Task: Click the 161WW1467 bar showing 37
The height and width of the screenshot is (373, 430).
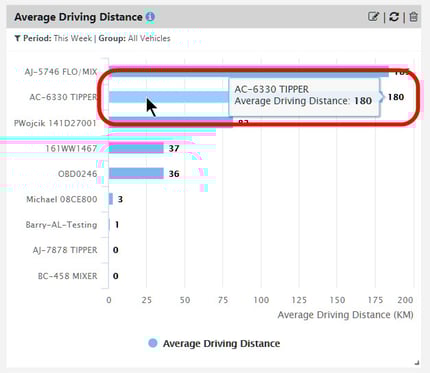Action: [x=136, y=148]
